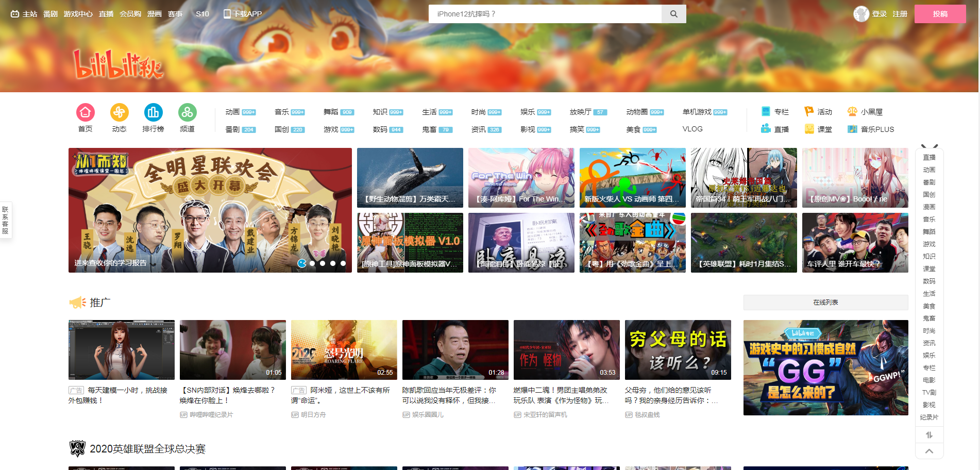The height and width of the screenshot is (470, 980).
Task: Click the user avatar icon
Action: [861, 14]
